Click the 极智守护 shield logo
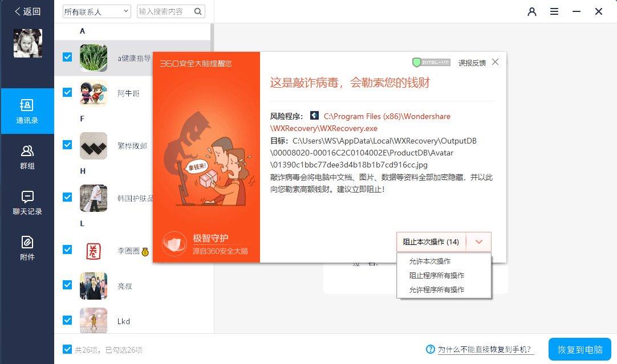 tap(174, 244)
